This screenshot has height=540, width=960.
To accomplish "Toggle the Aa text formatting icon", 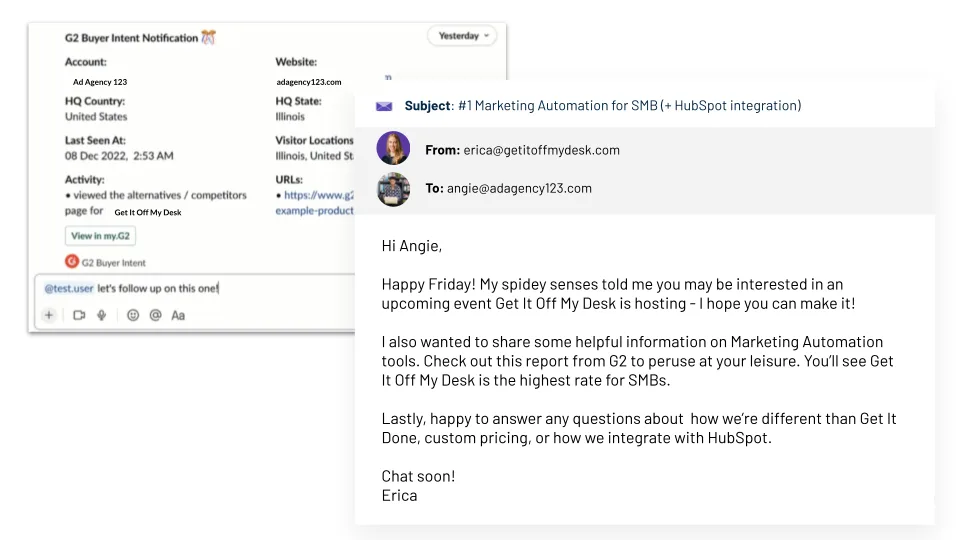I will click(x=178, y=315).
